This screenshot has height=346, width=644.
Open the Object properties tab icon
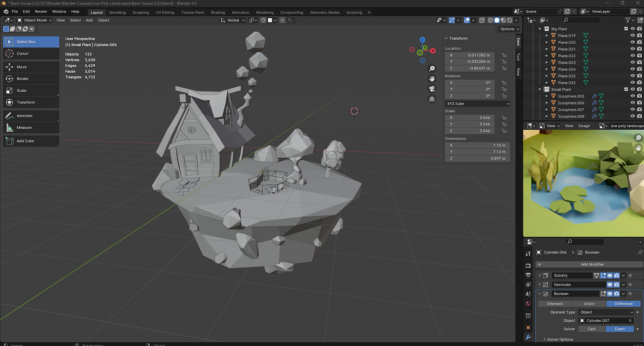528,327
